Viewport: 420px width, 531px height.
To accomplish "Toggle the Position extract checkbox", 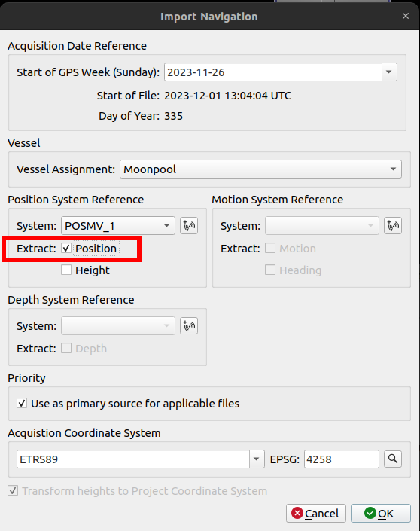I will [66, 249].
